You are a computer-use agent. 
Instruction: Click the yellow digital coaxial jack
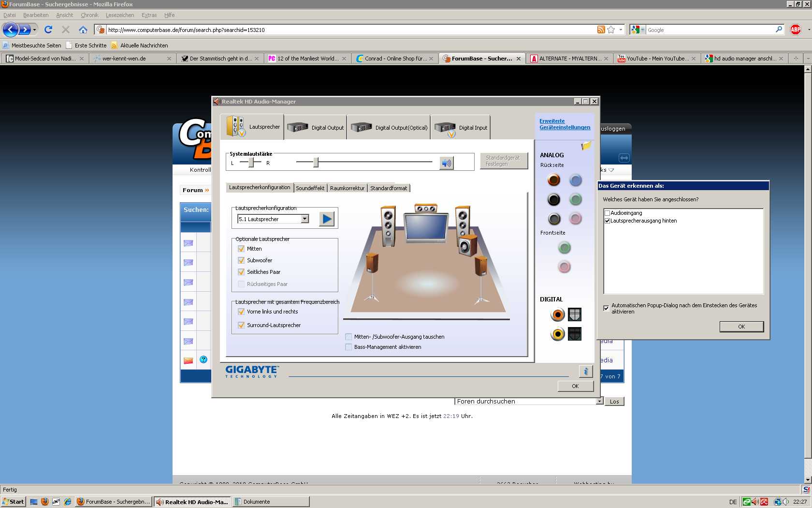(x=558, y=334)
